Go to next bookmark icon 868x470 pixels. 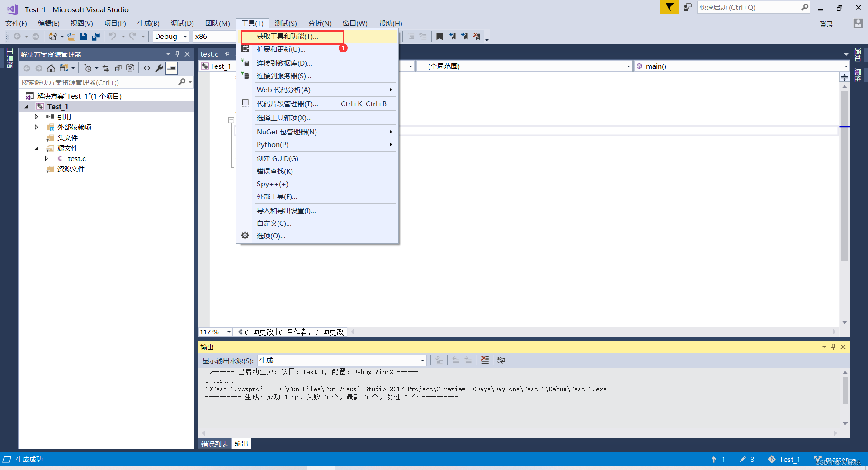(x=464, y=36)
